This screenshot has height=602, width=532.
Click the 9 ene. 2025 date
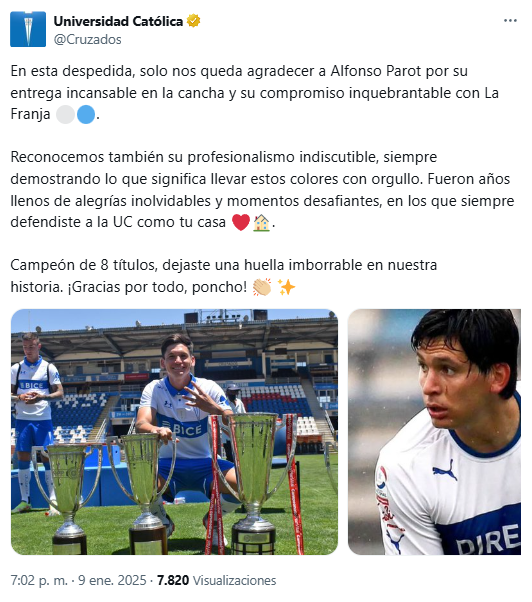(x=112, y=580)
